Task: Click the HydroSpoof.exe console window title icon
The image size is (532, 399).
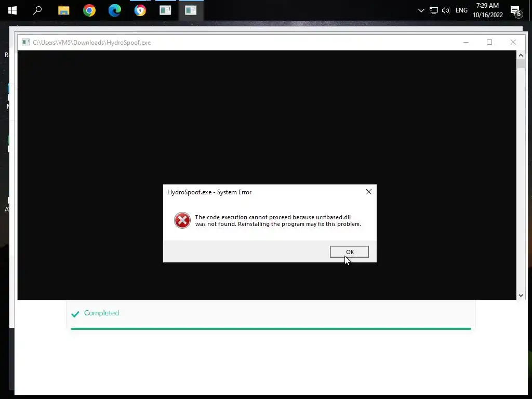Action: click(26, 42)
